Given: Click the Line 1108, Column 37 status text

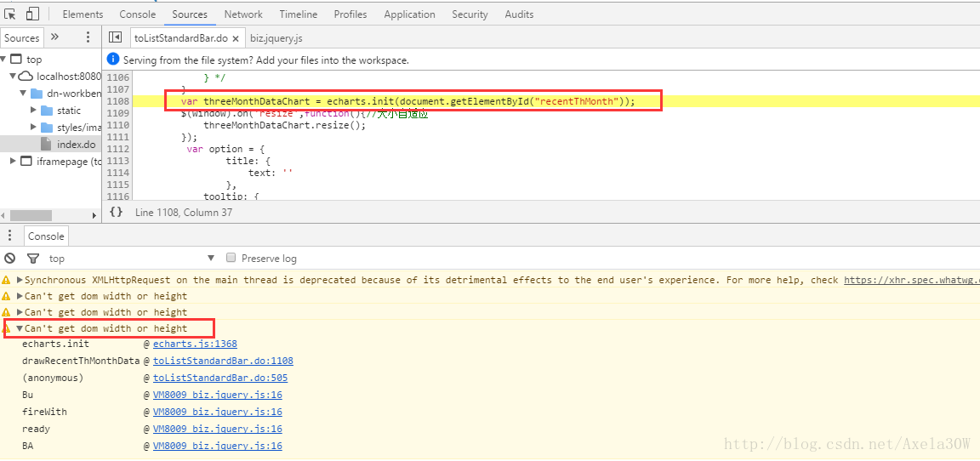Looking at the screenshot, I should [184, 213].
